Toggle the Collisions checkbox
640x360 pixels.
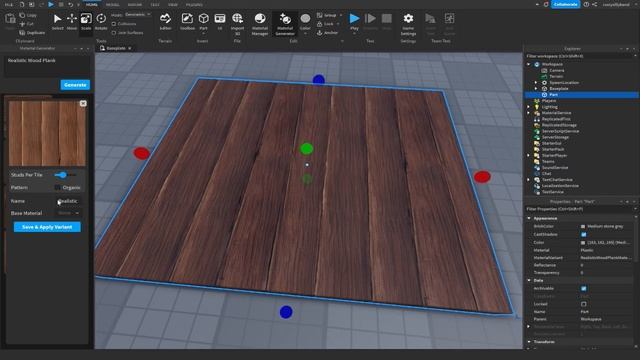click(x=114, y=24)
